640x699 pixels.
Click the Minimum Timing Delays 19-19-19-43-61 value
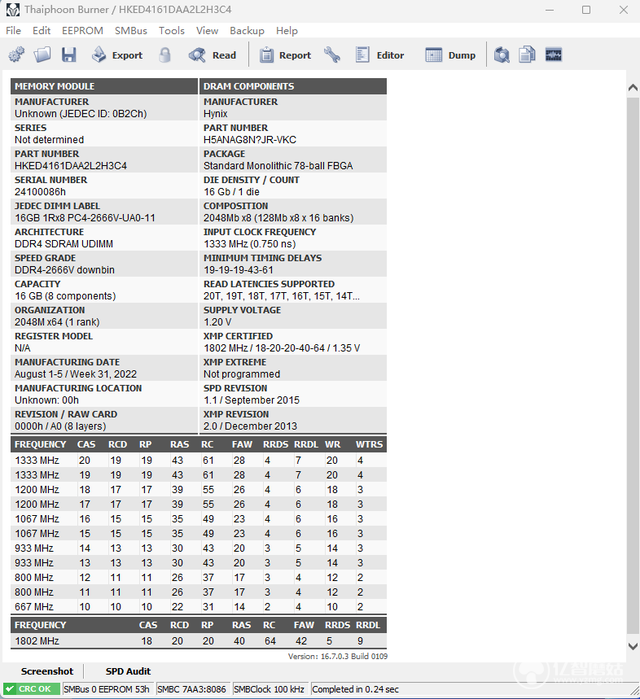238,270
